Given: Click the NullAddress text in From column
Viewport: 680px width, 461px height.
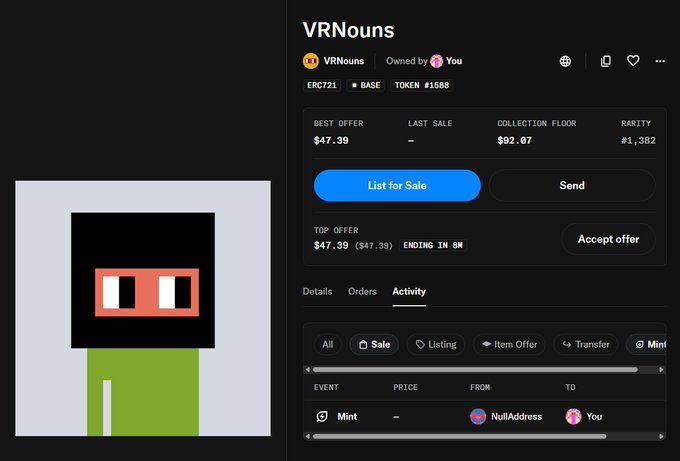Looking at the screenshot, I should coord(517,416).
